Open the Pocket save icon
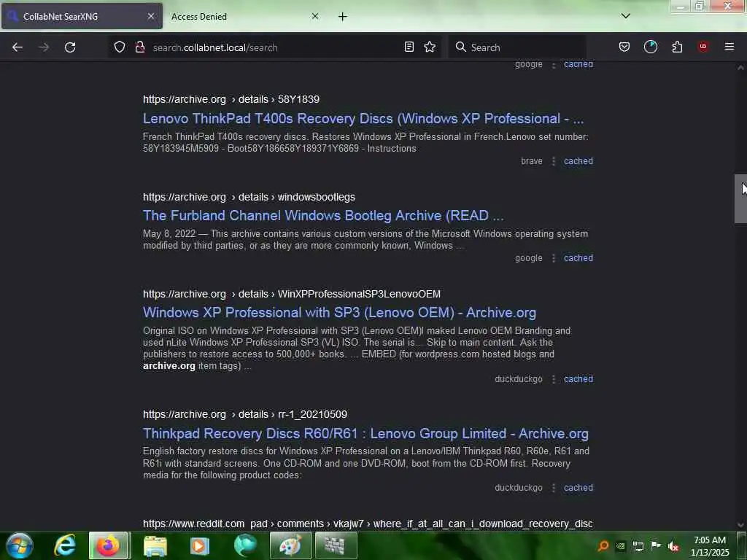747x560 pixels. point(624,47)
